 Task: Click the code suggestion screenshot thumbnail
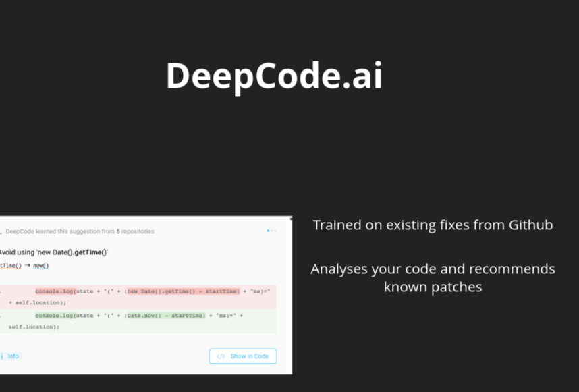[x=146, y=296]
